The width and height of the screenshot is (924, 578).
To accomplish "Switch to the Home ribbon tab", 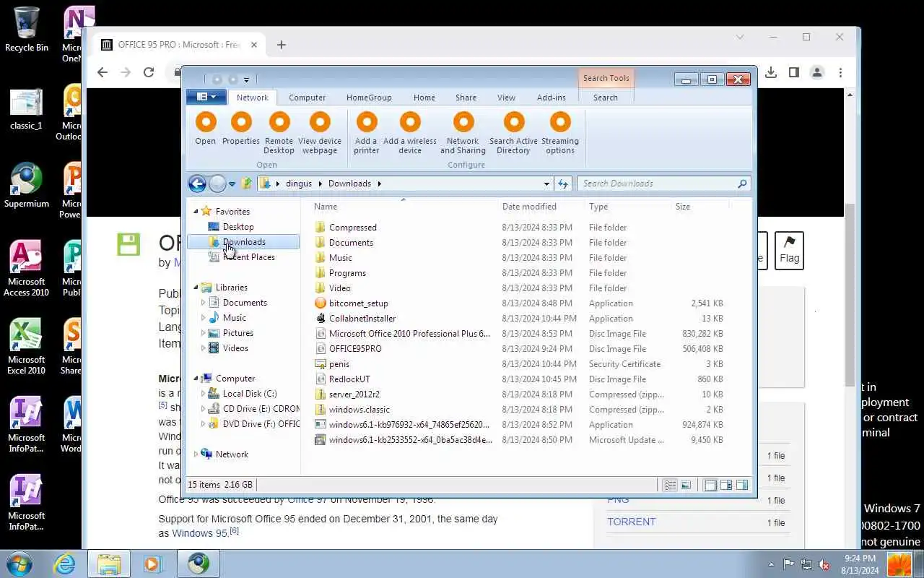I will pos(424,98).
